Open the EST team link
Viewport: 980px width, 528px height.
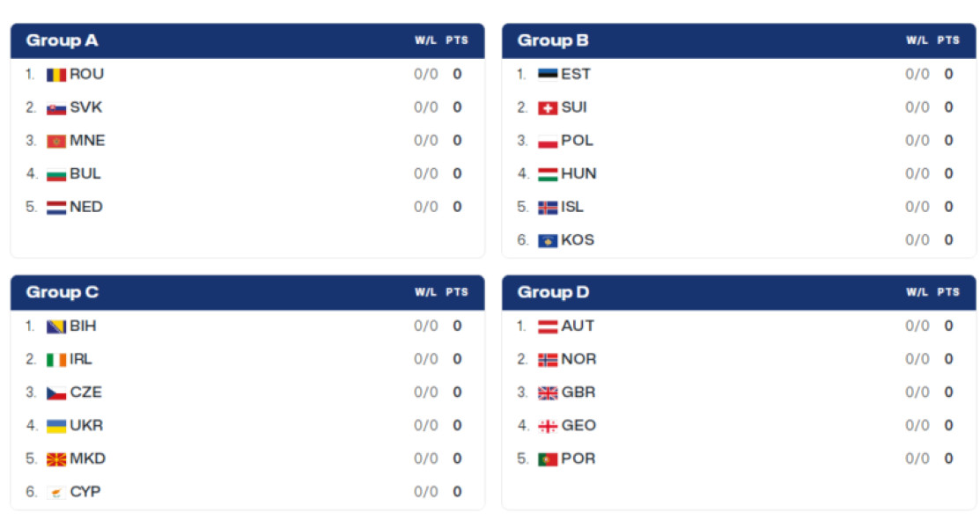pos(576,74)
